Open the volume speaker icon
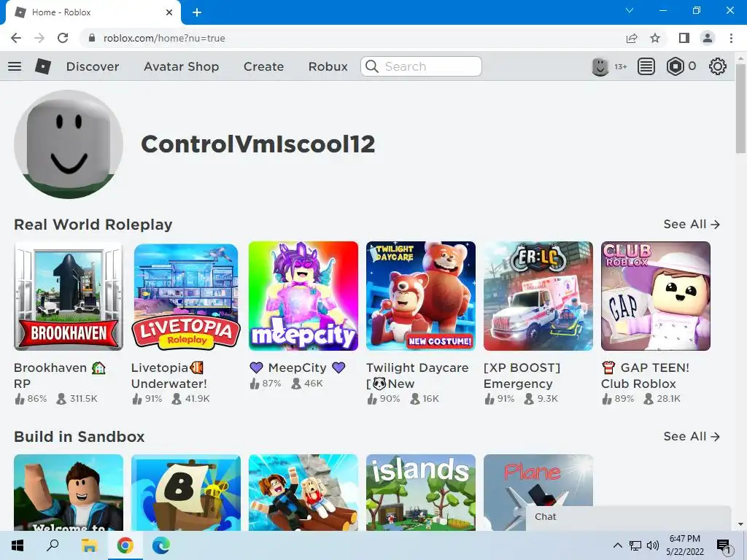The width and height of the screenshot is (747, 560). pyautogui.click(x=653, y=545)
